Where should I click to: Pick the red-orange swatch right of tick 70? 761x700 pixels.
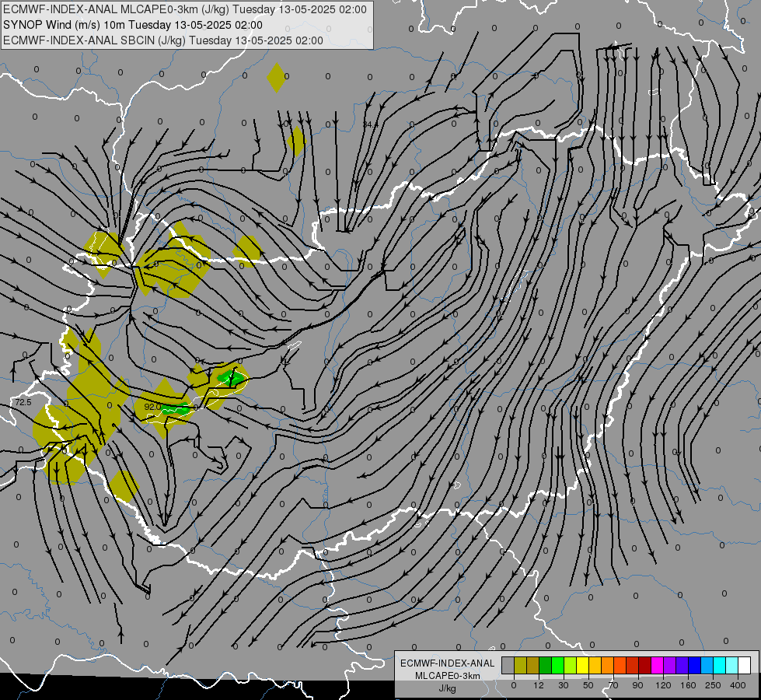coord(620,666)
